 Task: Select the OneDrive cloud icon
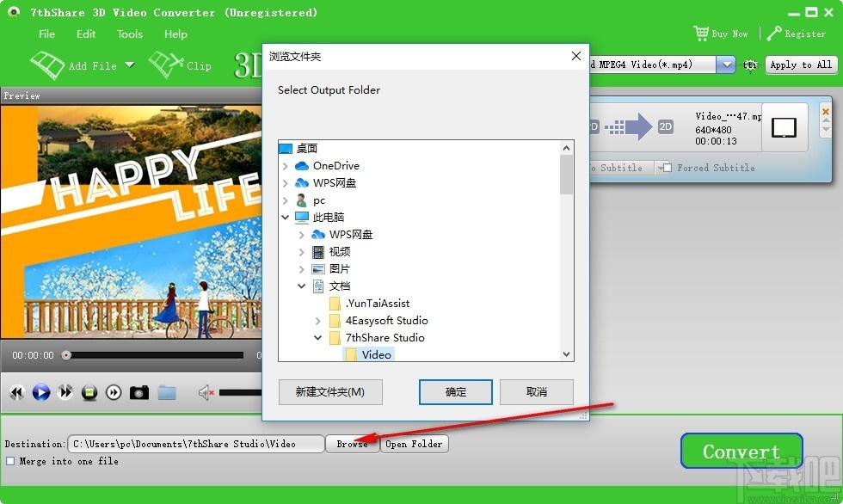(x=302, y=165)
